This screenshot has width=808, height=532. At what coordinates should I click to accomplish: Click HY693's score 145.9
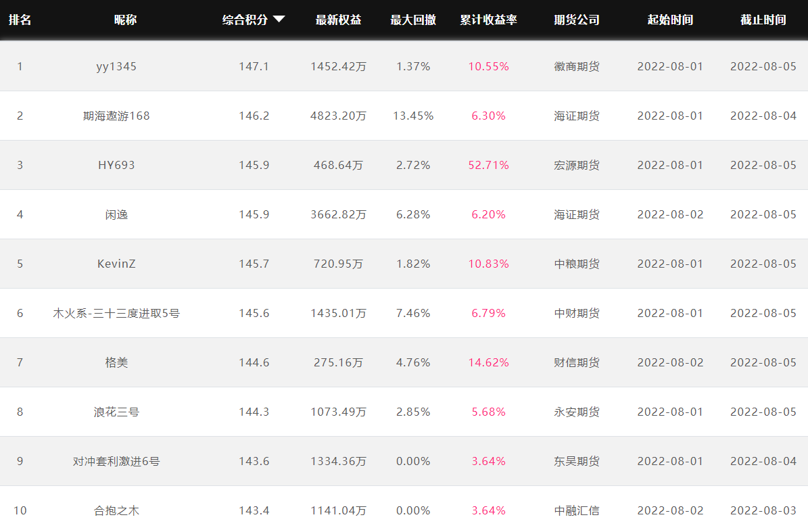pyautogui.click(x=254, y=165)
